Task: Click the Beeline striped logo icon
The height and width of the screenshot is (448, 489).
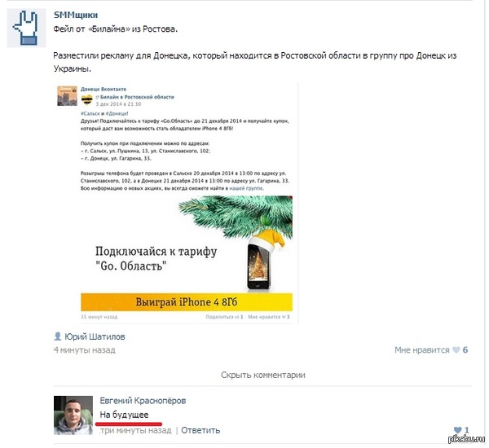Action: [x=86, y=99]
